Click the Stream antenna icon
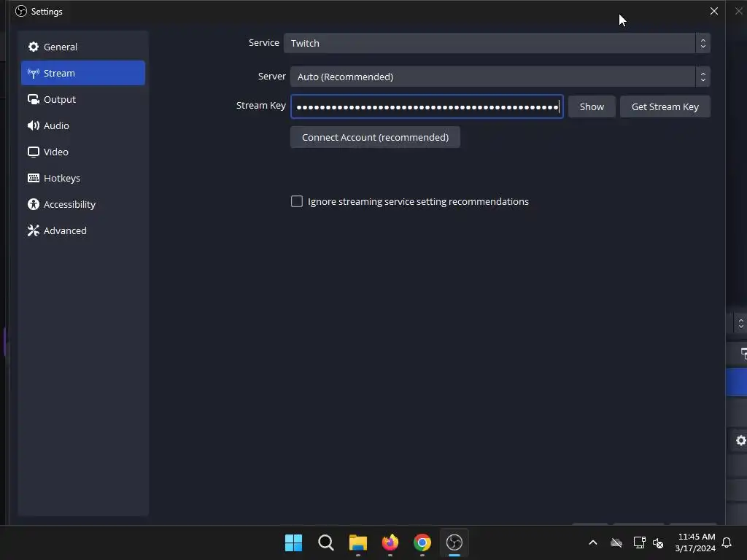Image resolution: width=747 pixels, height=560 pixels. click(x=34, y=73)
